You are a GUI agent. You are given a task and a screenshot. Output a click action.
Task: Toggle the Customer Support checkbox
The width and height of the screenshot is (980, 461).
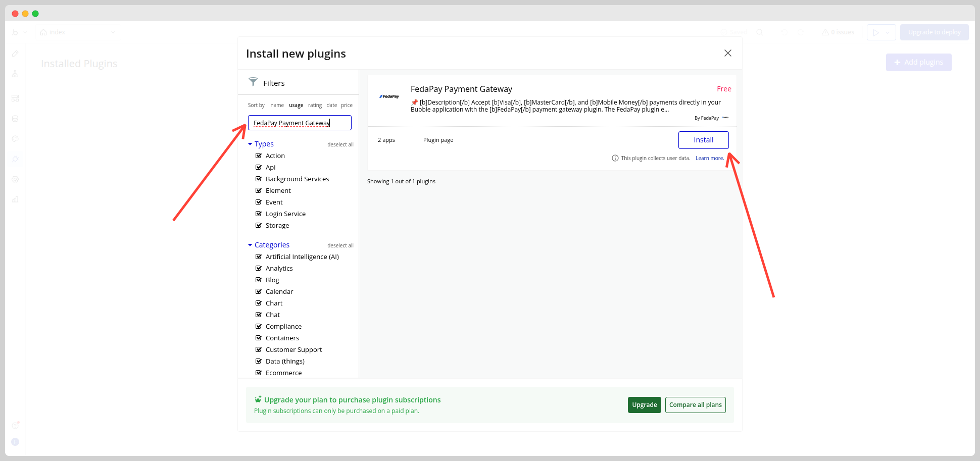coord(259,349)
